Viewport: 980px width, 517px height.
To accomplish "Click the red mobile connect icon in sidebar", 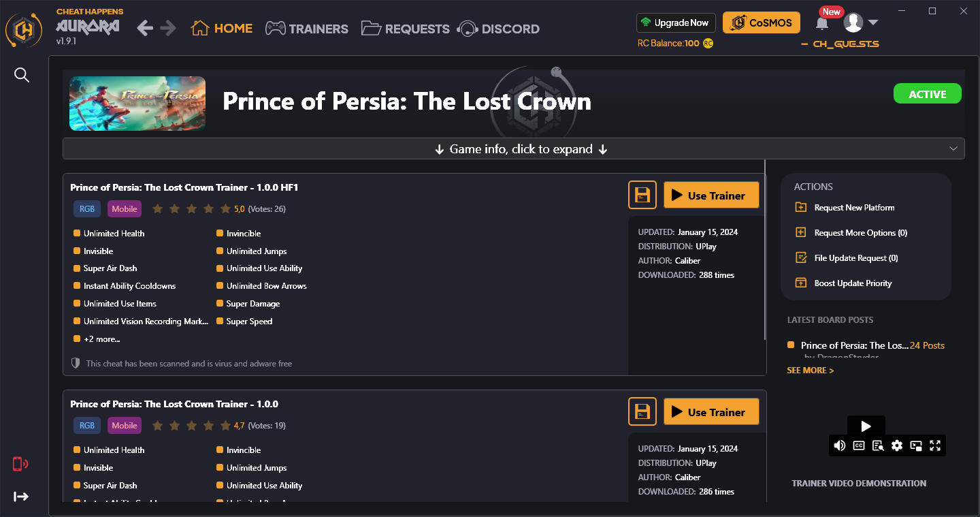I will coord(20,464).
